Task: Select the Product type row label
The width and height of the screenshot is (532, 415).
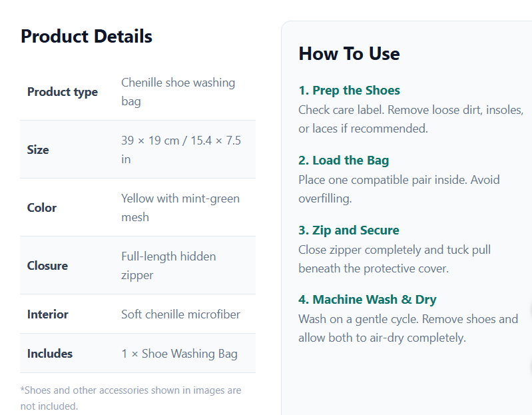Action: (x=63, y=92)
